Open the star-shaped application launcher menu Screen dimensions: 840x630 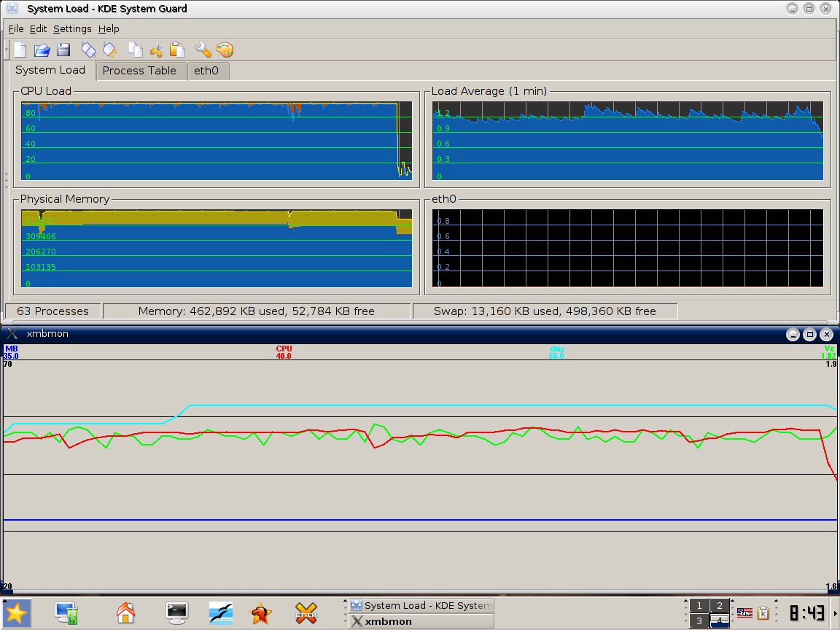(x=16, y=613)
